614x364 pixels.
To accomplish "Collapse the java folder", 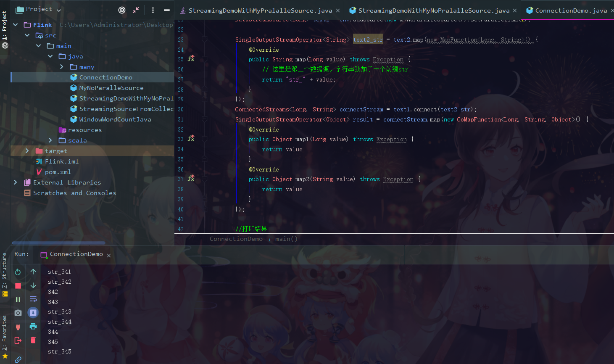I will 50,56.
